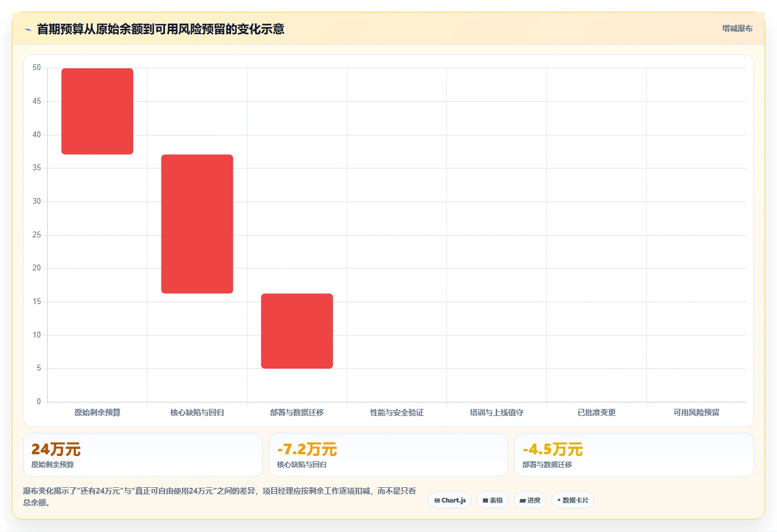Select the 部署与数据迁移 x-axis label

tap(297, 412)
